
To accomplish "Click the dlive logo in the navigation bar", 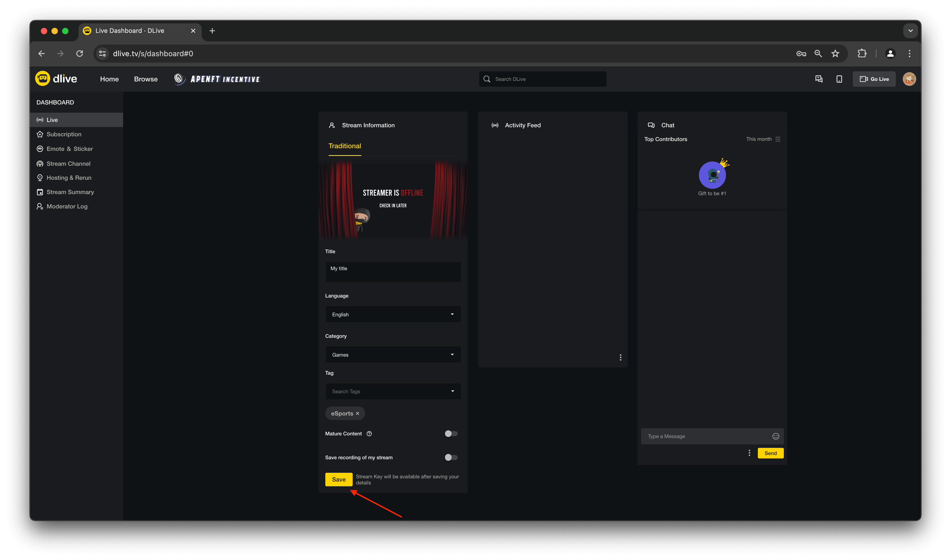I will (56, 78).
